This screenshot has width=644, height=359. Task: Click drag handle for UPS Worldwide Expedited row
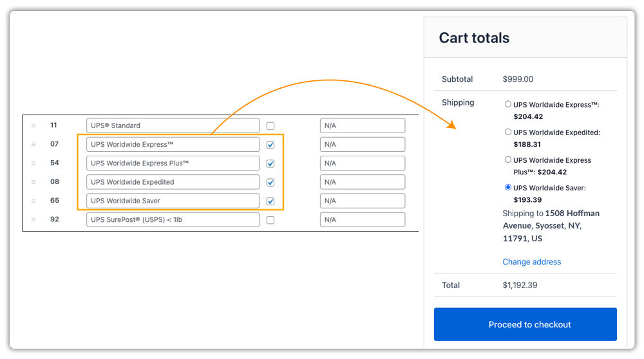[x=33, y=182]
